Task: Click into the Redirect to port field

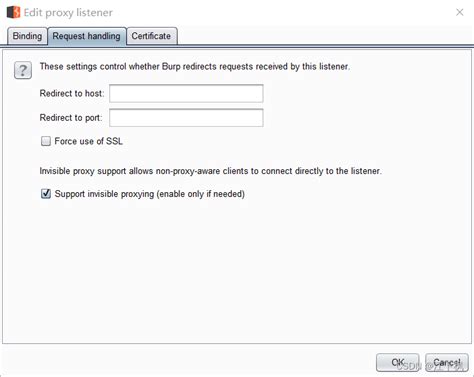Action: click(x=186, y=118)
